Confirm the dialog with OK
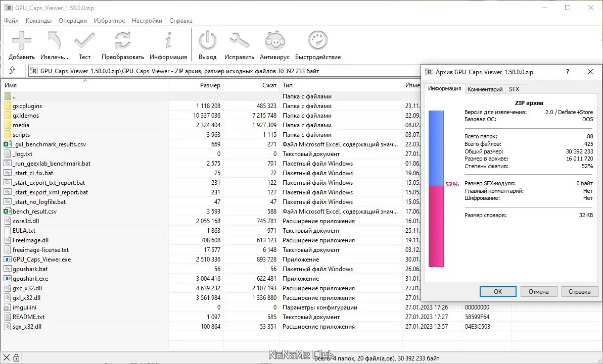The image size is (603, 364). (x=498, y=291)
